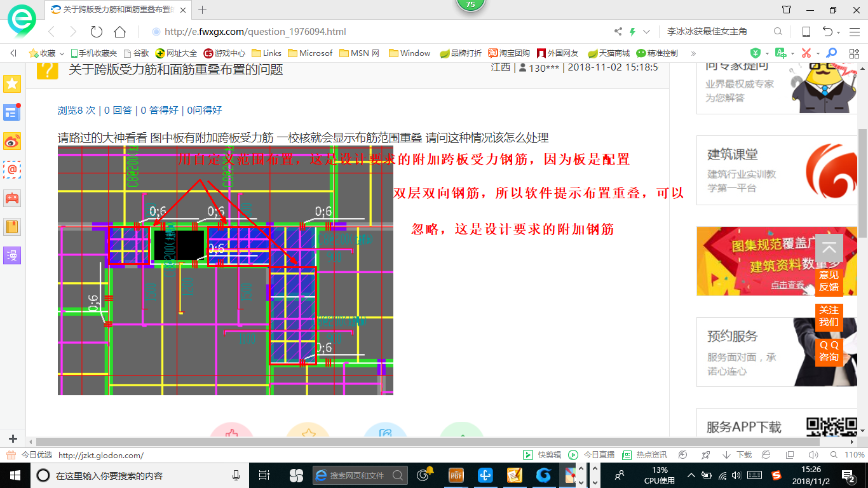Add sidebar item with plus icon
The height and width of the screenshot is (488, 868).
pyautogui.click(x=13, y=439)
